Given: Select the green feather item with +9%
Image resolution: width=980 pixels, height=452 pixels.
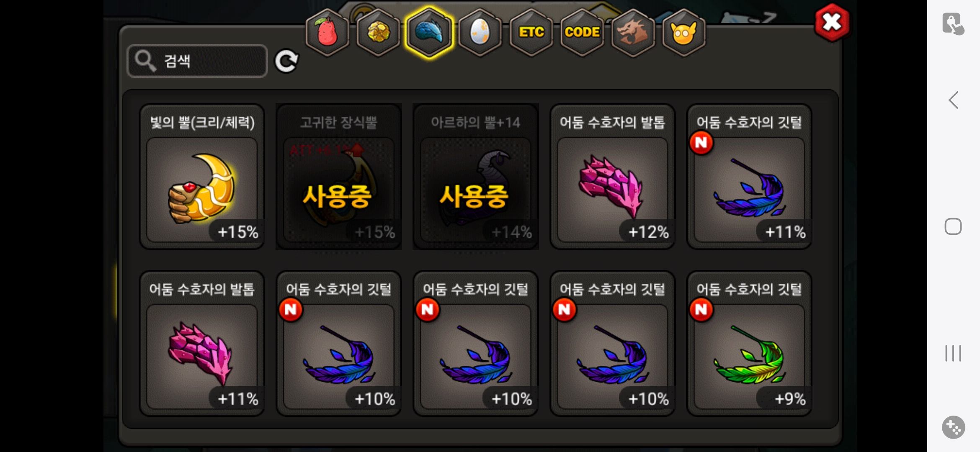Looking at the screenshot, I should tap(750, 343).
